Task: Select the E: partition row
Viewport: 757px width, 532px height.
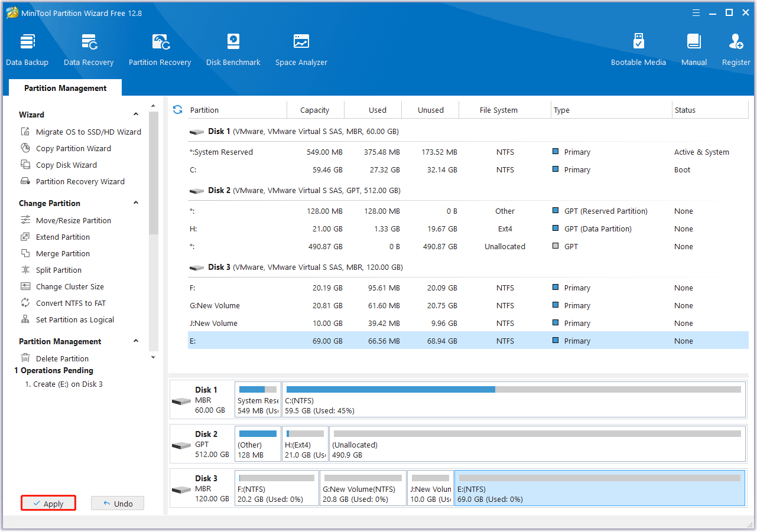Action: [x=467, y=341]
